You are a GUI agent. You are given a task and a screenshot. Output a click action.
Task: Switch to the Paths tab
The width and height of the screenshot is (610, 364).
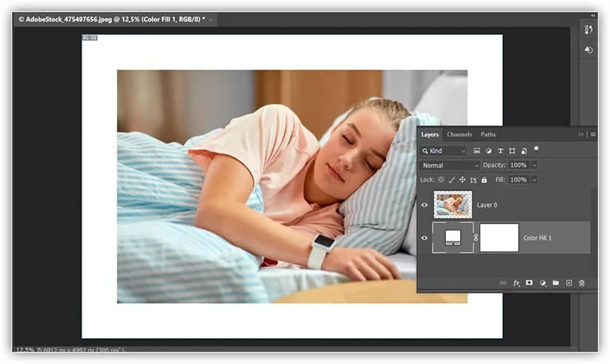(488, 134)
